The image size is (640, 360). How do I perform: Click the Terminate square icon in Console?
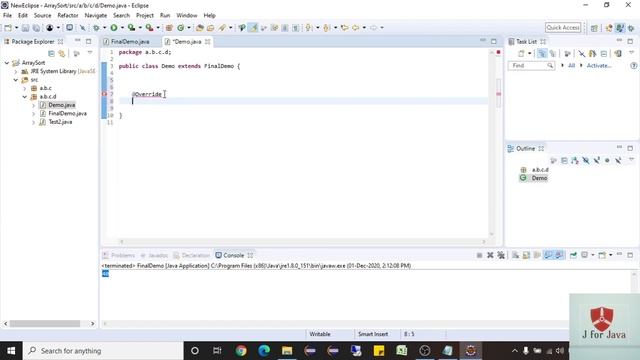point(479,255)
